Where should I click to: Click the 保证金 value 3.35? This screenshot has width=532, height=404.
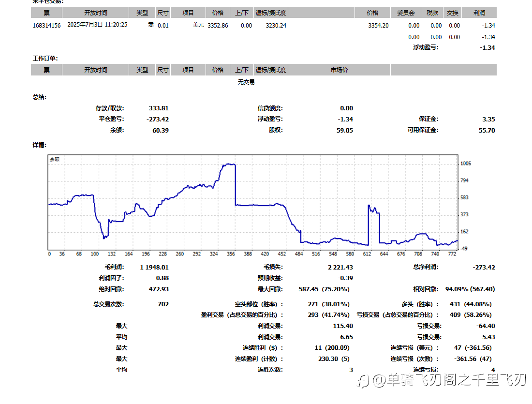point(488,119)
